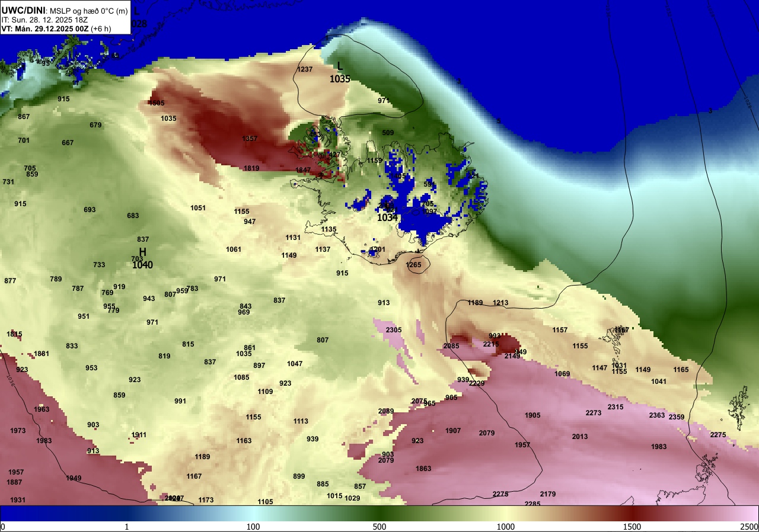Click the 1500 tick on the color scale
The image size is (759, 532).
(x=632, y=527)
